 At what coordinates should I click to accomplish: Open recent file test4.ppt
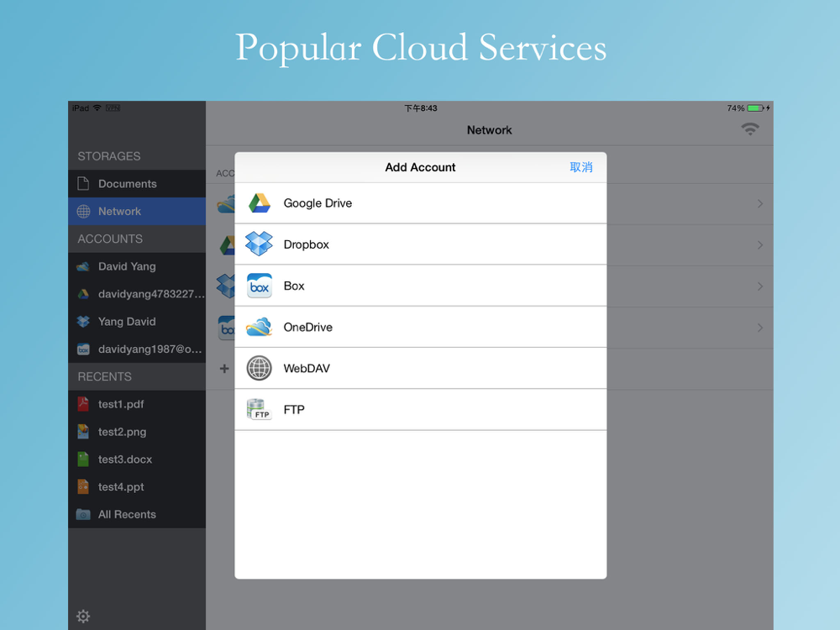tap(137, 487)
